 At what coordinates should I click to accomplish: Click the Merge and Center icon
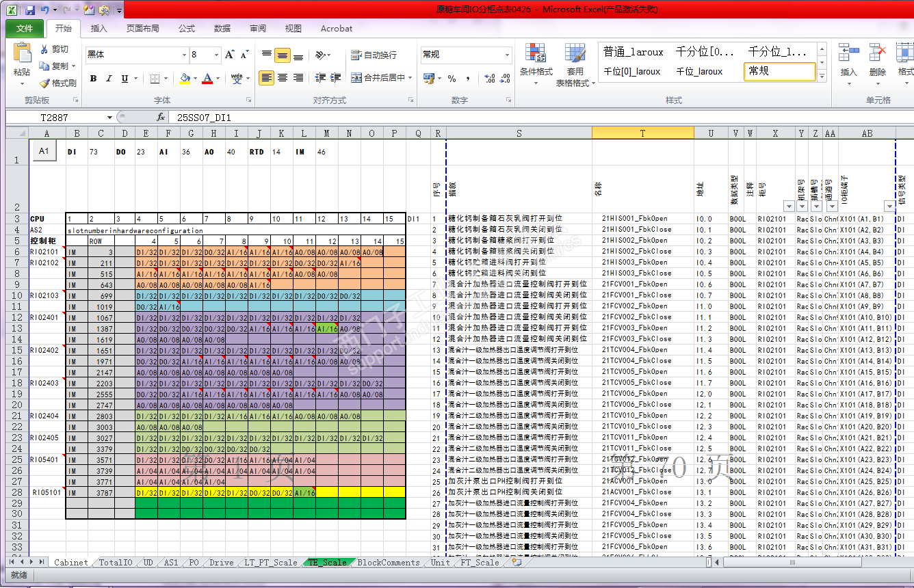tap(356, 78)
